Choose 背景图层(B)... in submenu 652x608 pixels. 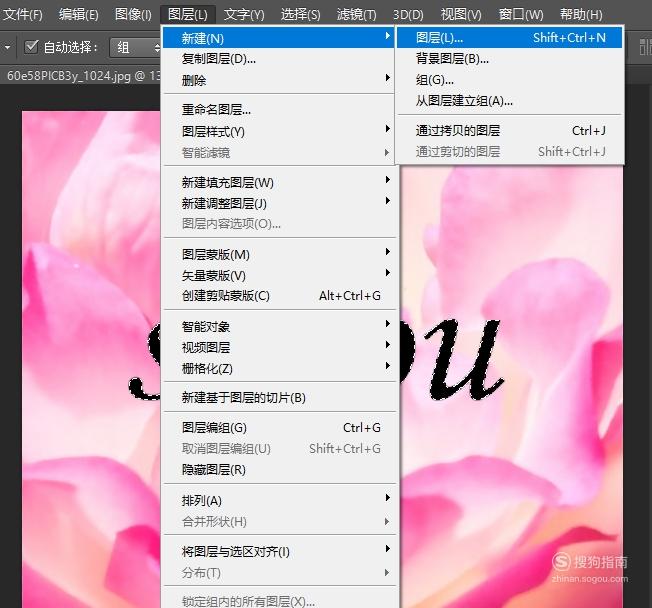pos(509,59)
